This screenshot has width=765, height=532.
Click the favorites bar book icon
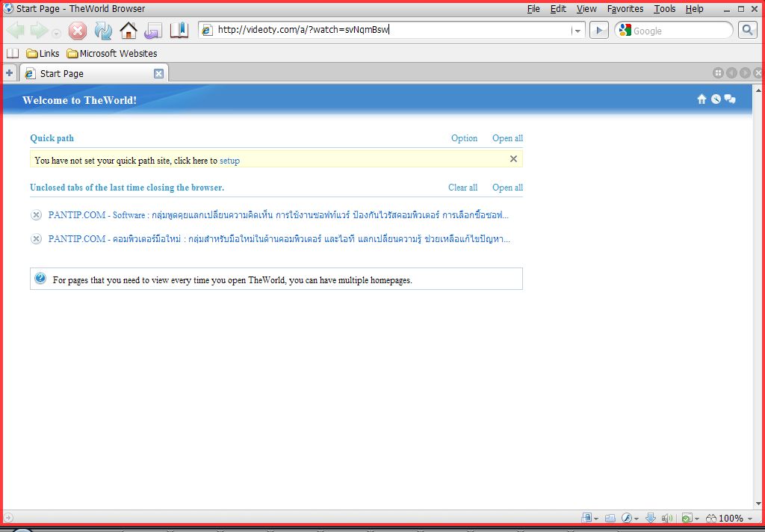[12, 53]
